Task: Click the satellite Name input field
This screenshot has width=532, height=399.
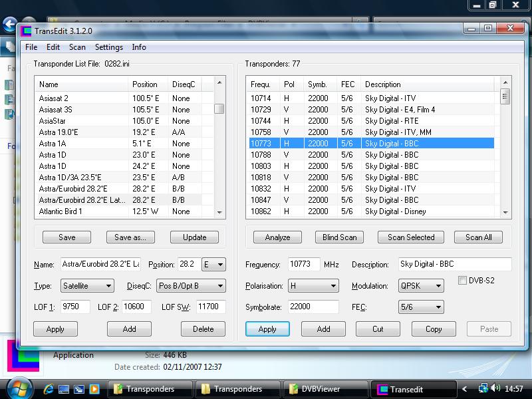Action: (101, 264)
